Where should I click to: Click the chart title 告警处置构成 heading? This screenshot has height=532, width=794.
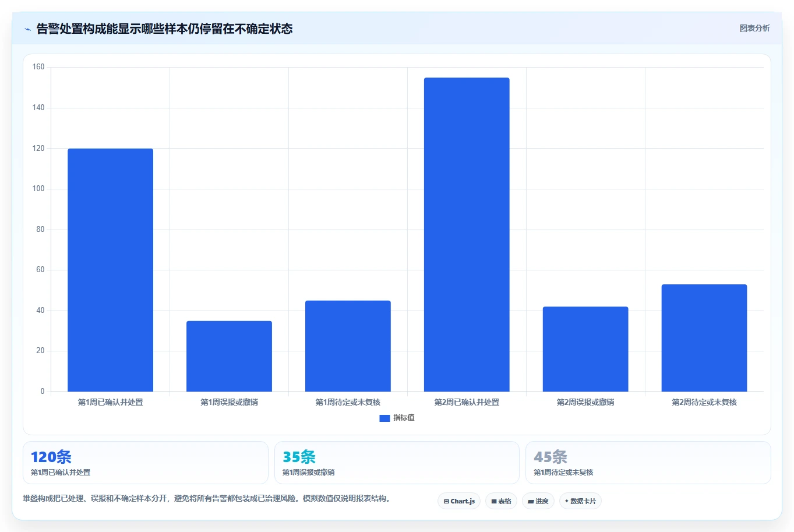(x=164, y=29)
